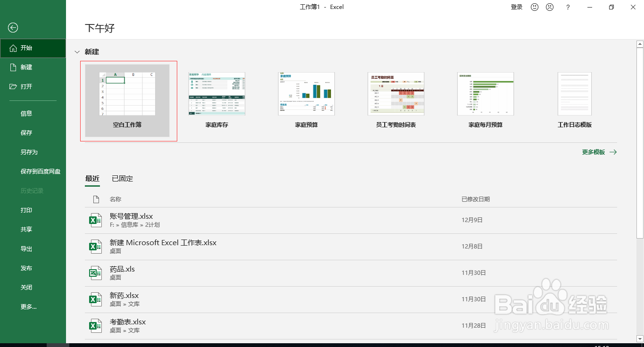Click the Excel icon of 药品.xls
Viewport: 644px width, 347px height.
coord(96,273)
